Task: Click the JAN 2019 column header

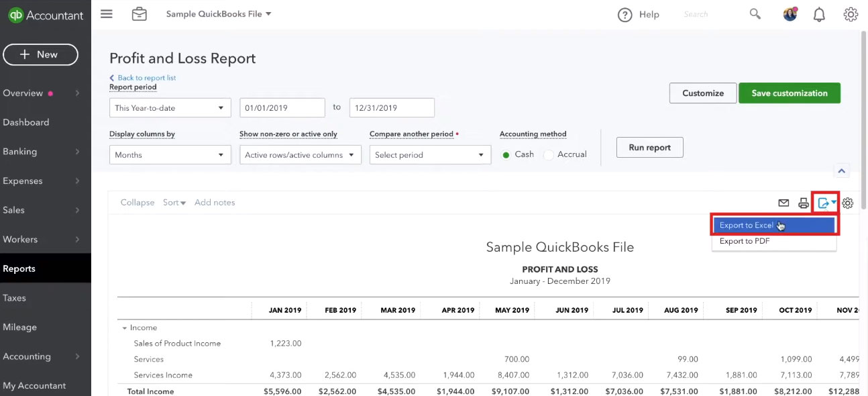Action: coord(285,310)
